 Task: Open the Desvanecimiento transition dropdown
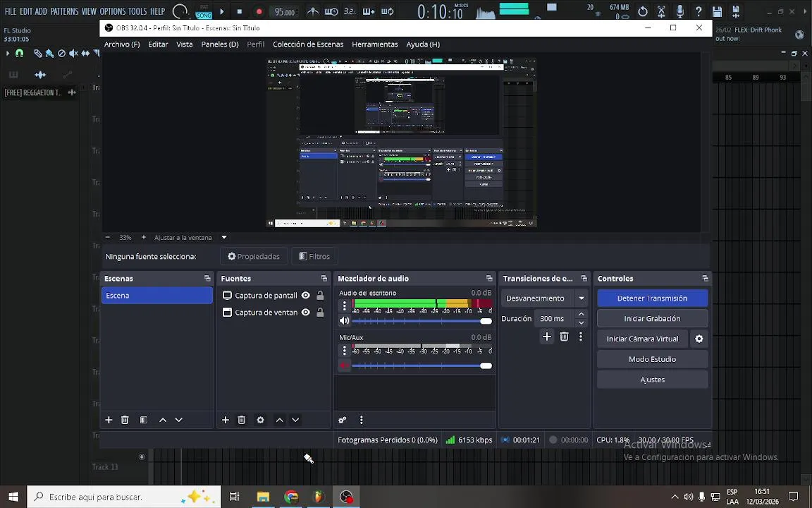[x=582, y=298]
